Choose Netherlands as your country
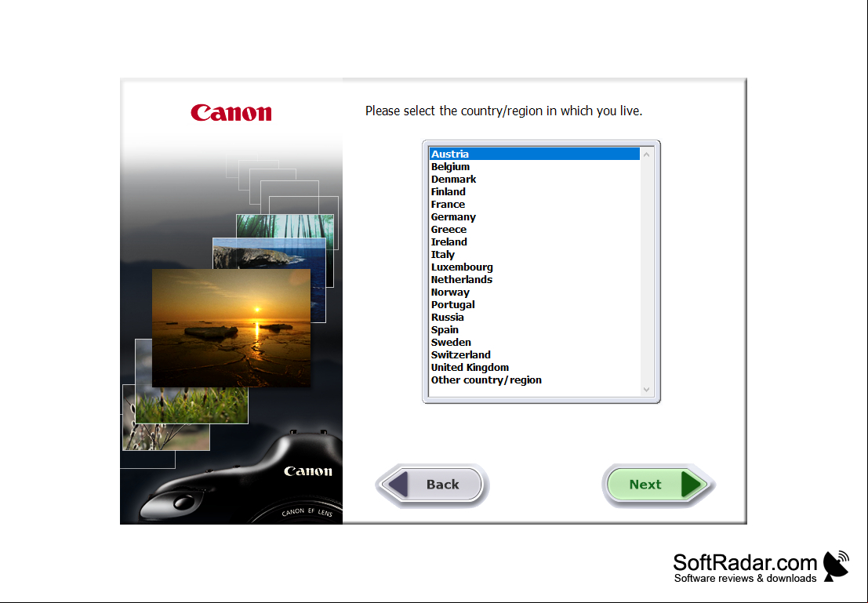This screenshot has height=603, width=868. click(x=534, y=280)
